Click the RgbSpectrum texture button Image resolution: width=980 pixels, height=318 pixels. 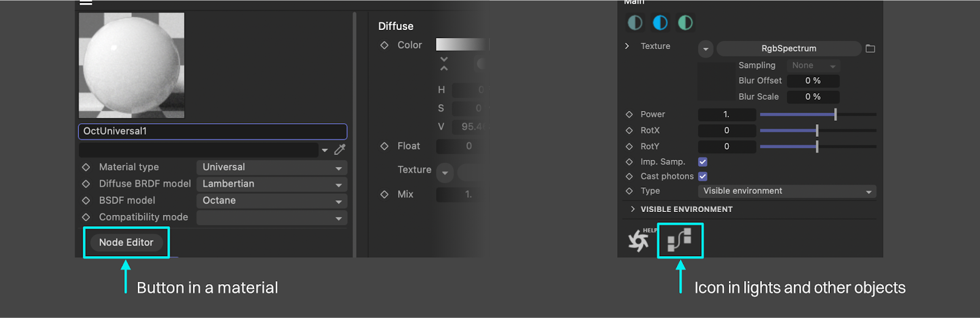[x=788, y=48]
